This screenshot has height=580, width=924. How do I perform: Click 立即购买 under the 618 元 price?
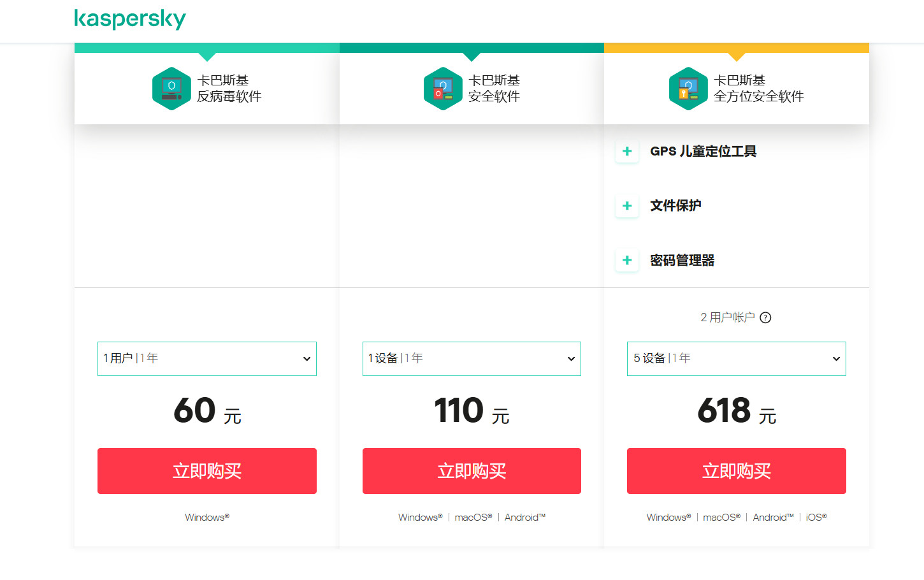coord(737,471)
